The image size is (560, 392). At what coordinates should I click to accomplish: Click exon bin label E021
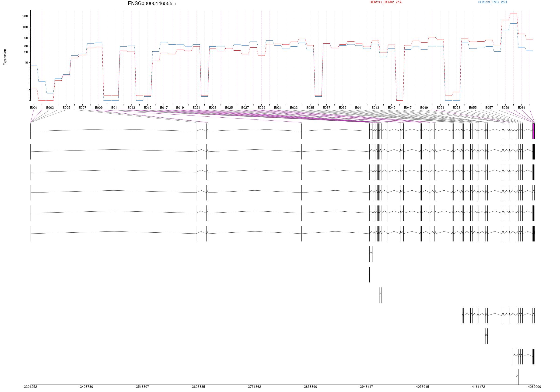[x=196, y=108]
